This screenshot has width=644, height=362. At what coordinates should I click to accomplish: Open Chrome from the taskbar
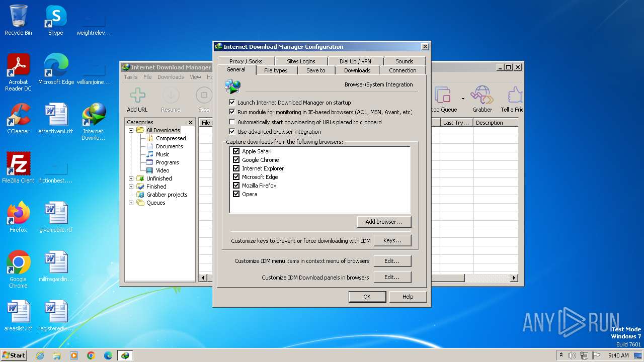pos(91,355)
